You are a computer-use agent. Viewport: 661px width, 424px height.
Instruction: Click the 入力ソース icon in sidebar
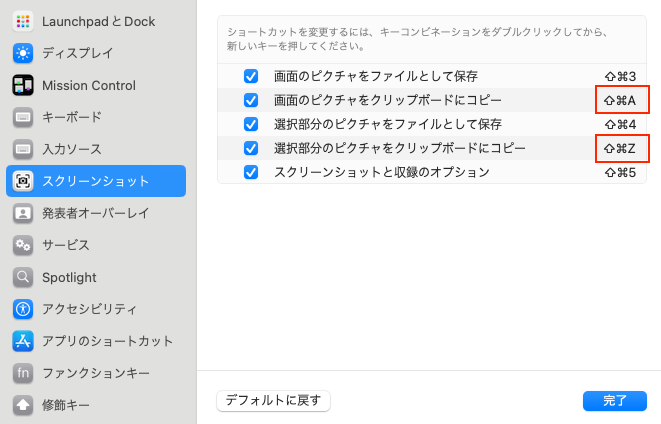(x=24, y=149)
